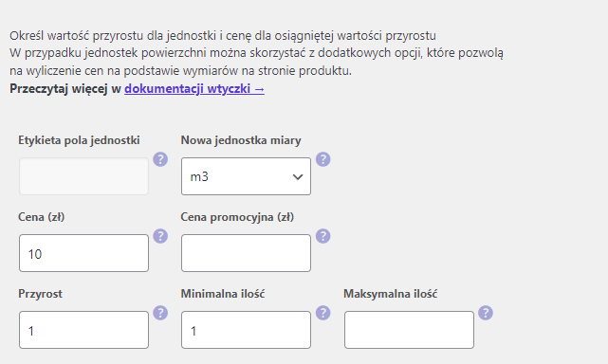
Task: Click the Minimalna ilość input field
Action: [246, 330]
